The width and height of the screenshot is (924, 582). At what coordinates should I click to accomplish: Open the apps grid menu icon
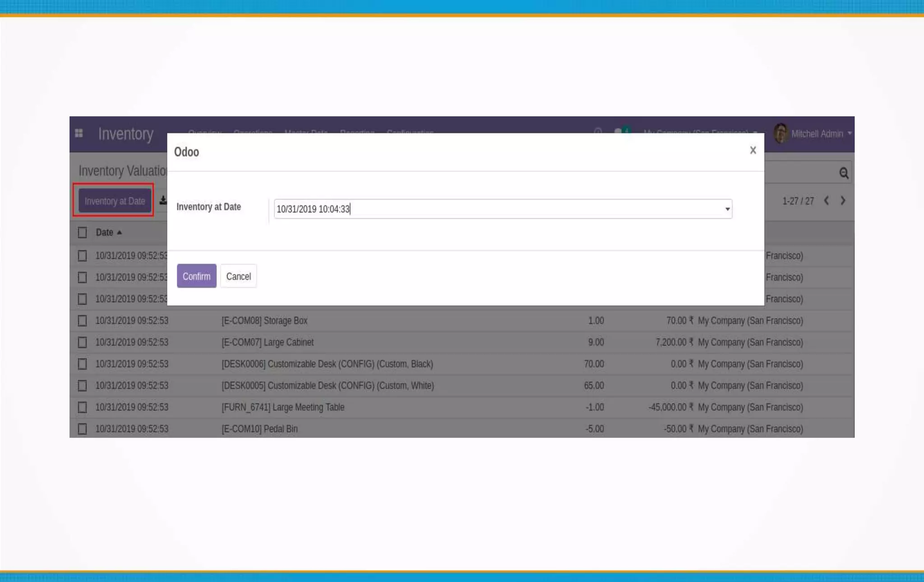point(79,133)
